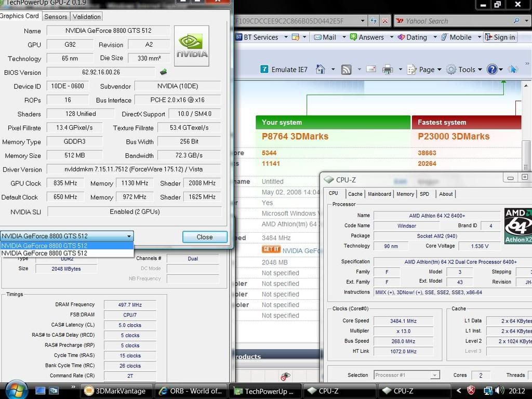This screenshot has width=532, height=399.
Task: Open Mail on the Yahoo toolbar
Action: tap(325, 37)
